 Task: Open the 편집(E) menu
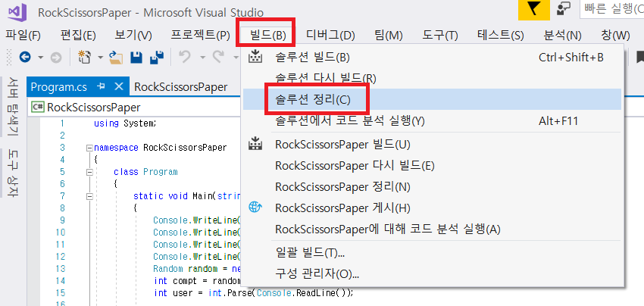[78, 36]
